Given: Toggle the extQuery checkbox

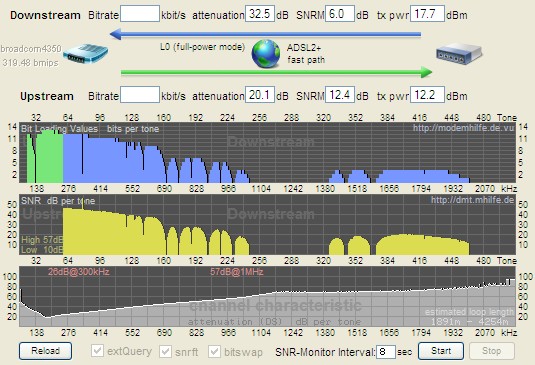Looking at the screenshot, I should point(97,351).
